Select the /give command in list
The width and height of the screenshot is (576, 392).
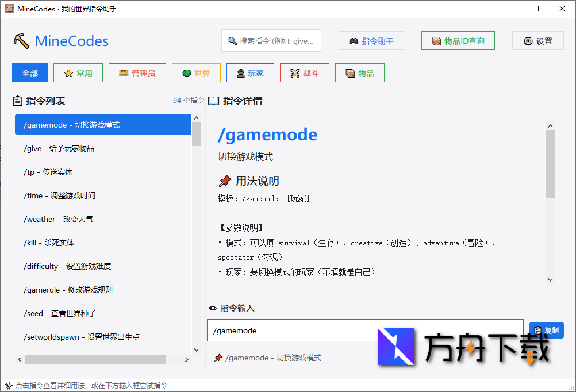tap(103, 148)
